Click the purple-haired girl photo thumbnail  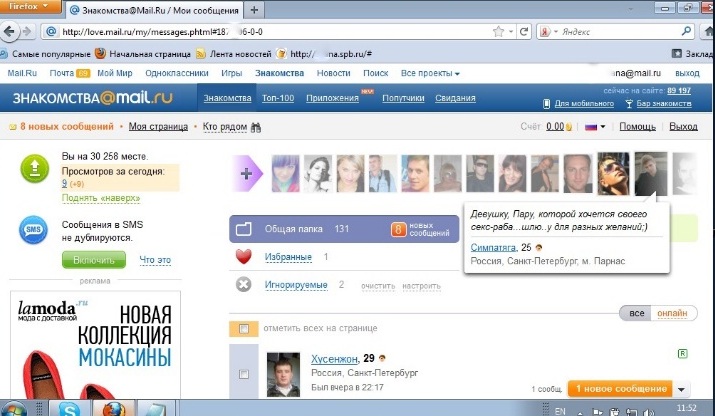point(285,173)
